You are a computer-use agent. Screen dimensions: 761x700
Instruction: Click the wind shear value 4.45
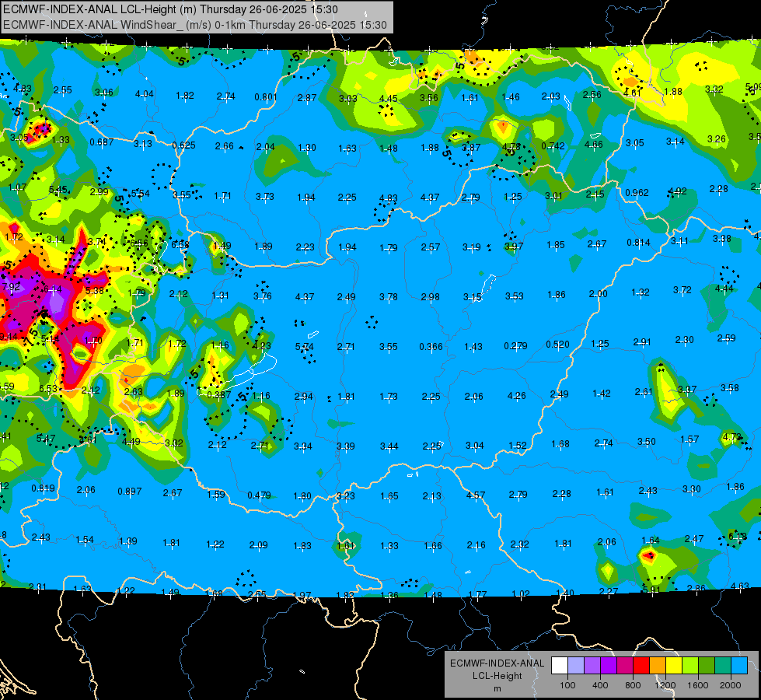[388, 99]
